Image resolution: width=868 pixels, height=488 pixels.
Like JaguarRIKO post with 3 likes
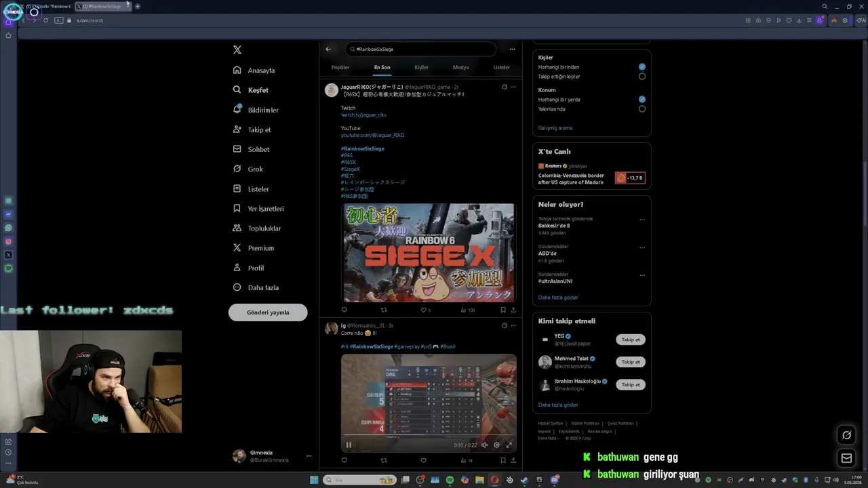[x=425, y=310]
